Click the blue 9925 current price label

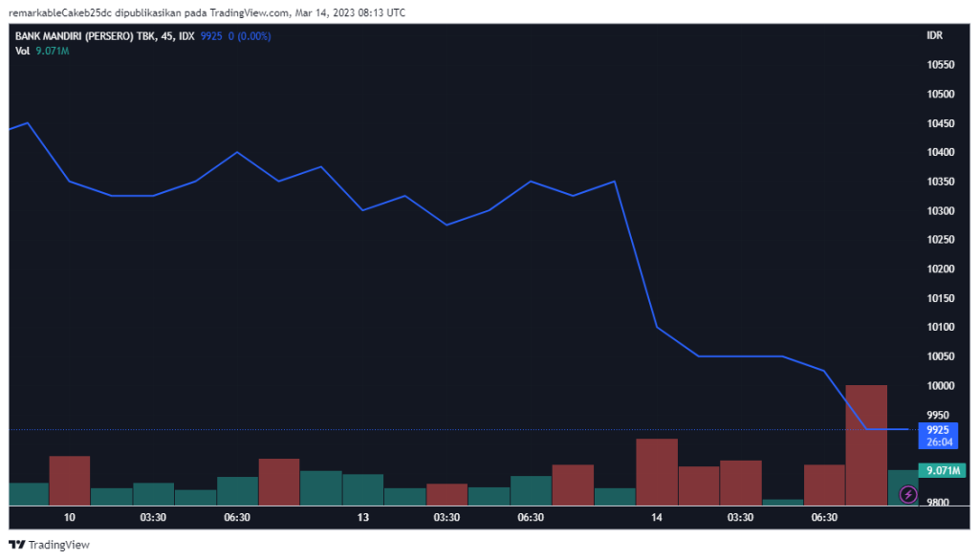(937, 430)
